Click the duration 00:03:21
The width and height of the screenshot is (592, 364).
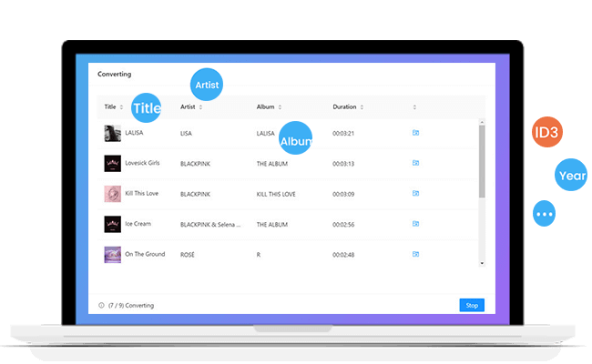point(343,134)
